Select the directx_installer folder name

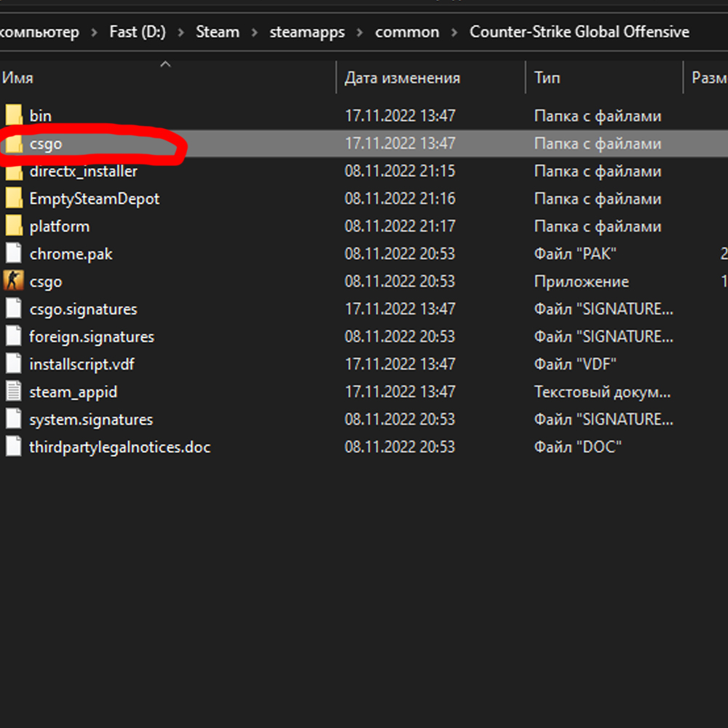tap(83, 171)
